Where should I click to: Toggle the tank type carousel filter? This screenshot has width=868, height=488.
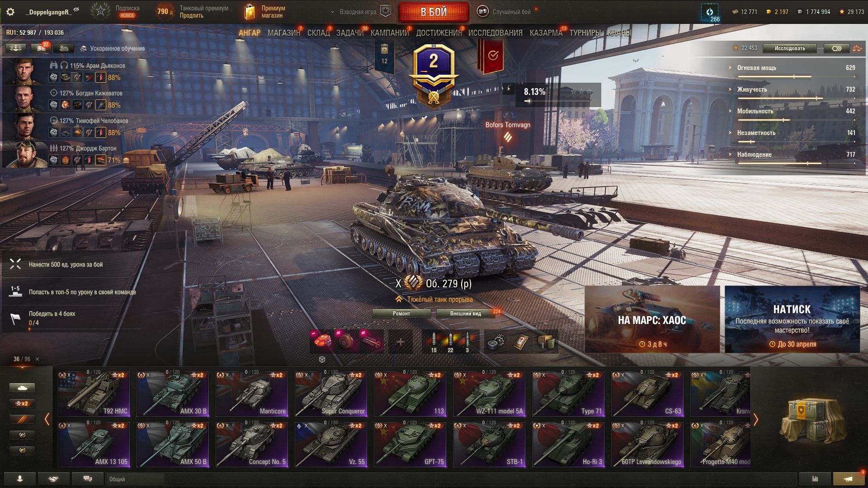(x=22, y=388)
